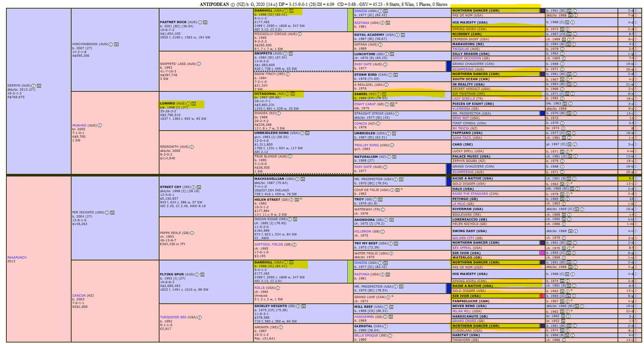The image size is (644, 344).
Task: Open the info icon next to PER INCANTO
Action: click(107, 213)
